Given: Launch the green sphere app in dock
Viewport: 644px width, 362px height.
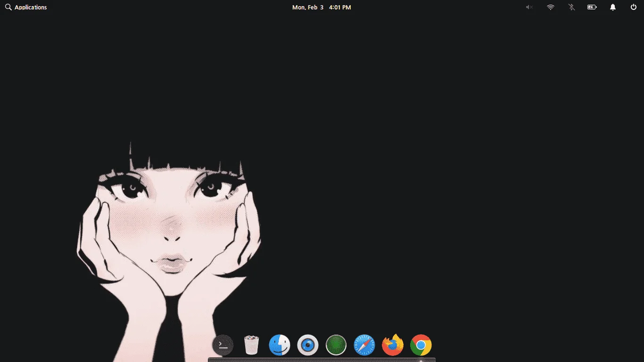Looking at the screenshot, I should click(x=336, y=345).
